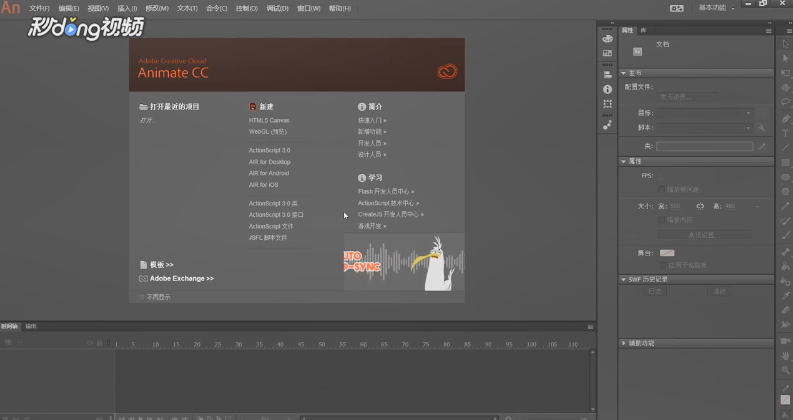793x420 pixels.
Task: Toggle the 缩放帧间距 checkbox
Action: pos(661,189)
